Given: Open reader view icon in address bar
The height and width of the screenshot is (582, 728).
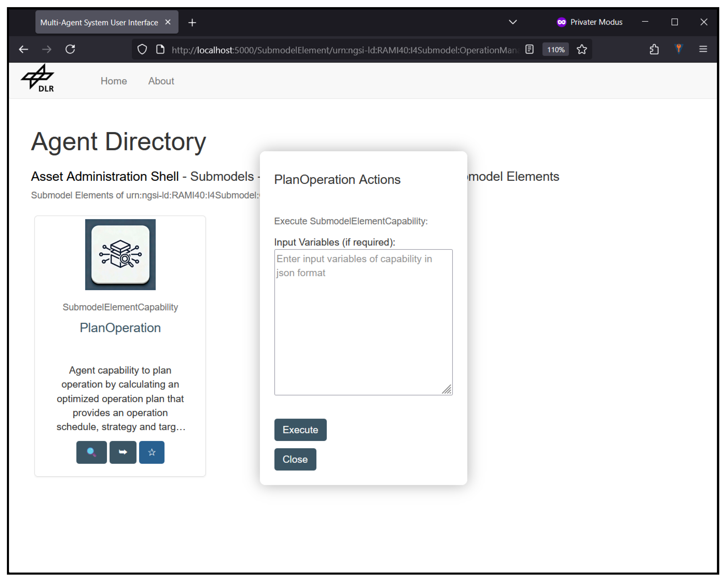Looking at the screenshot, I should [529, 50].
